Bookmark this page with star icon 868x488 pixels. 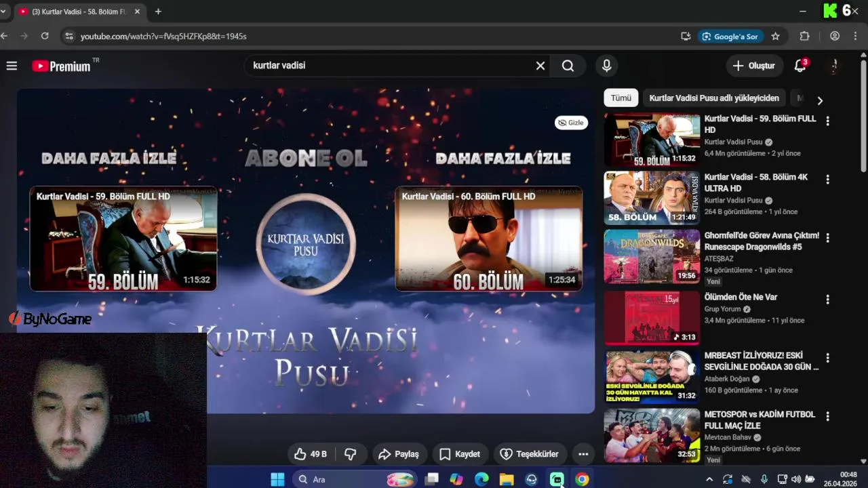776,37
